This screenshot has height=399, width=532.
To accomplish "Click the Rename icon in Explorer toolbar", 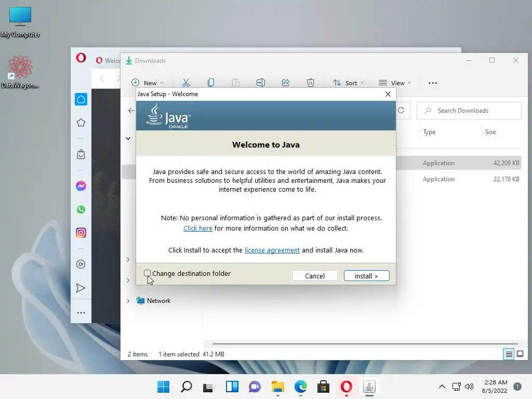I will [261, 83].
